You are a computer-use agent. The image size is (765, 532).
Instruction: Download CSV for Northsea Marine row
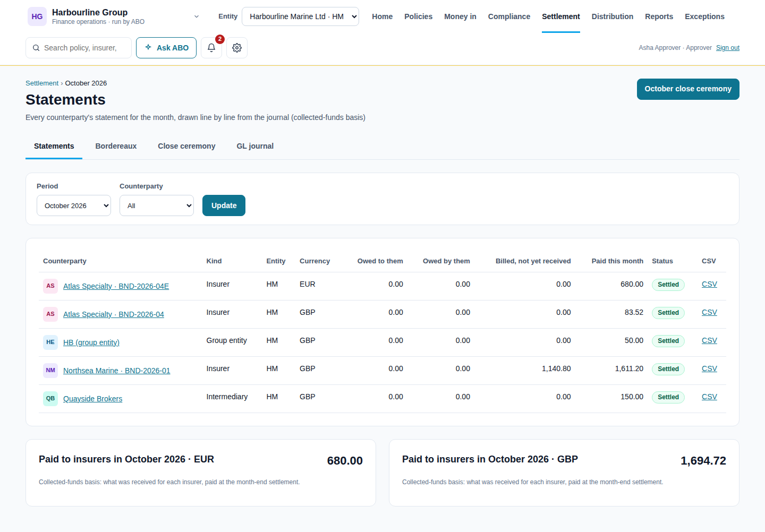pyautogui.click(x=709, y=369)
